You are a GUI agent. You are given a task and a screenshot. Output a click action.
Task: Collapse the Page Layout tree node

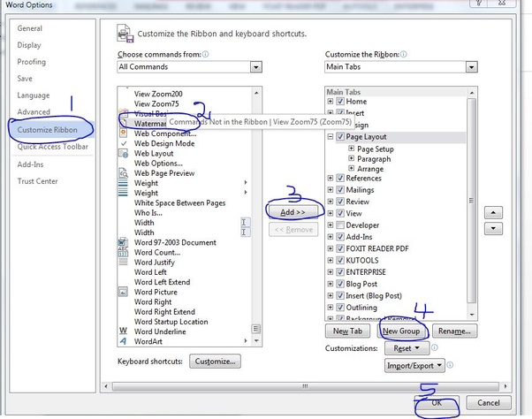[331, 137]
